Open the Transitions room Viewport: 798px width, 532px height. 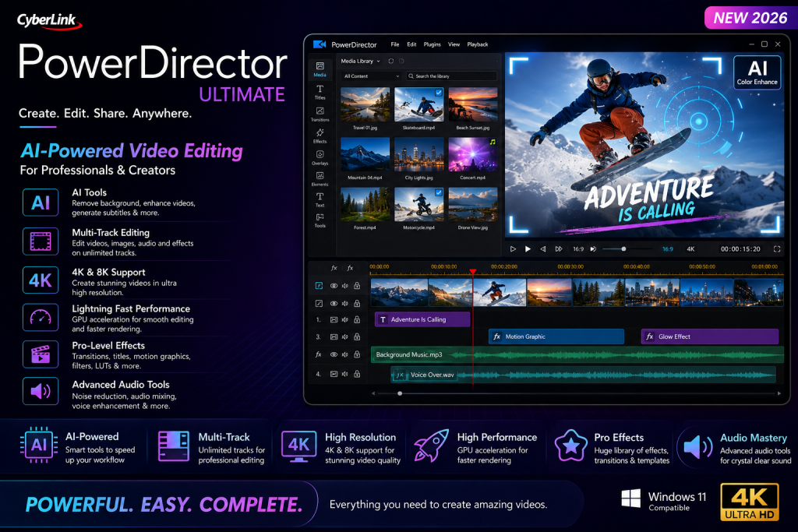click(x=320, y=114)
